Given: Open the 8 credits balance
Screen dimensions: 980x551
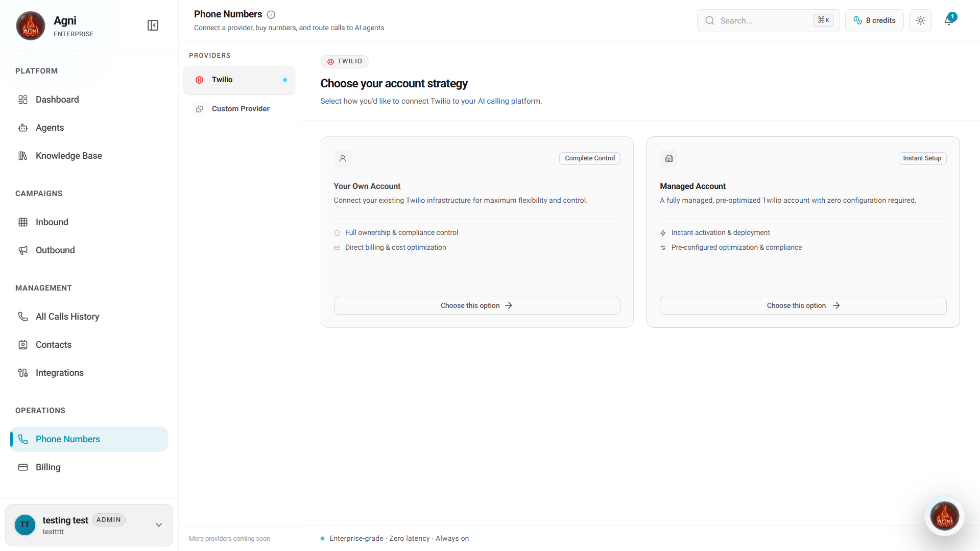Looking at the screenshot, I should [x=874, y=21].
